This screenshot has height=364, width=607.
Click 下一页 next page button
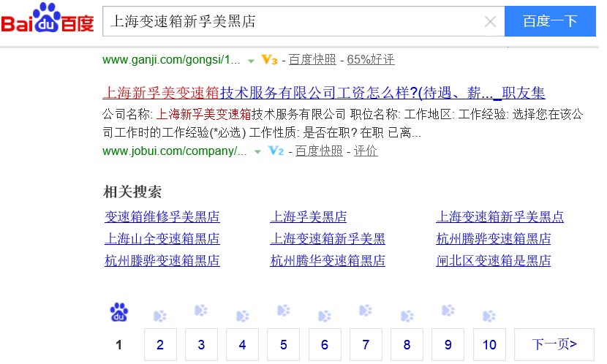tap(554, 345)
